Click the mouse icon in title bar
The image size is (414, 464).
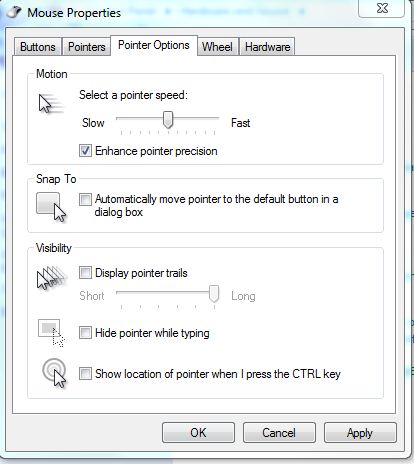(14, 13)
